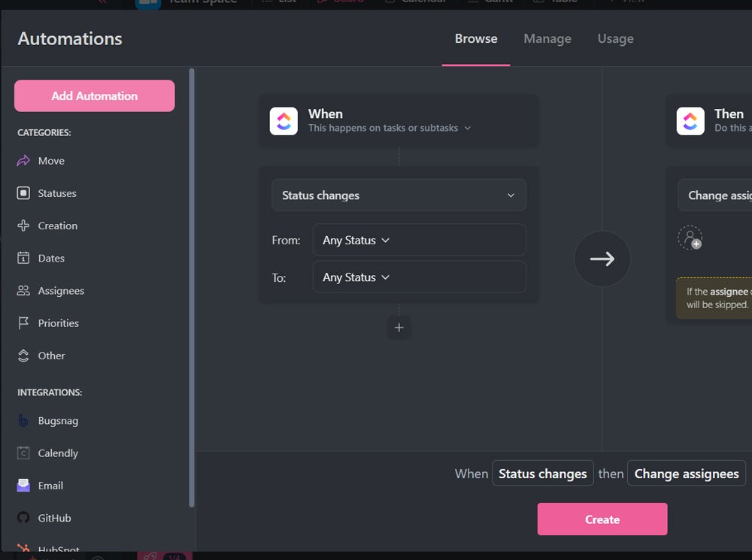Image resolution: width=752 pixels, height=560 pixels.
Task: Click the Statuses category label
Action: [57, 193]
